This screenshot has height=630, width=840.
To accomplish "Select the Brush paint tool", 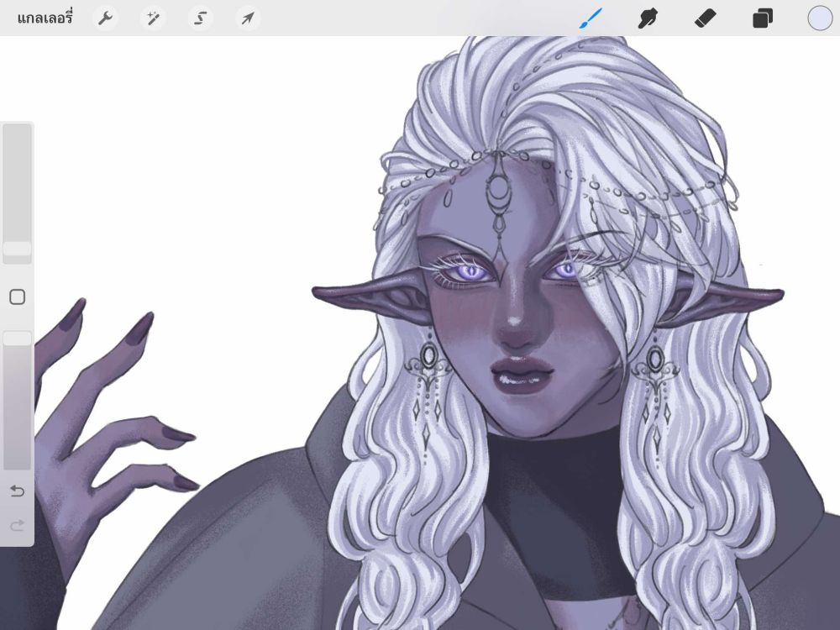I will coord(591,18).
